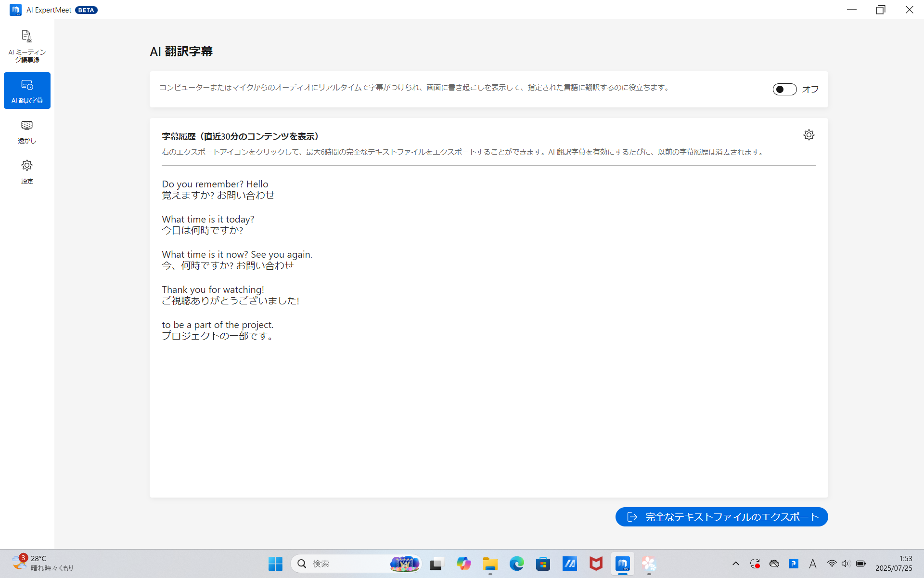Select AI 翻訳字幕 sidebar item
The image size is (924, 578).
[27, 91]
